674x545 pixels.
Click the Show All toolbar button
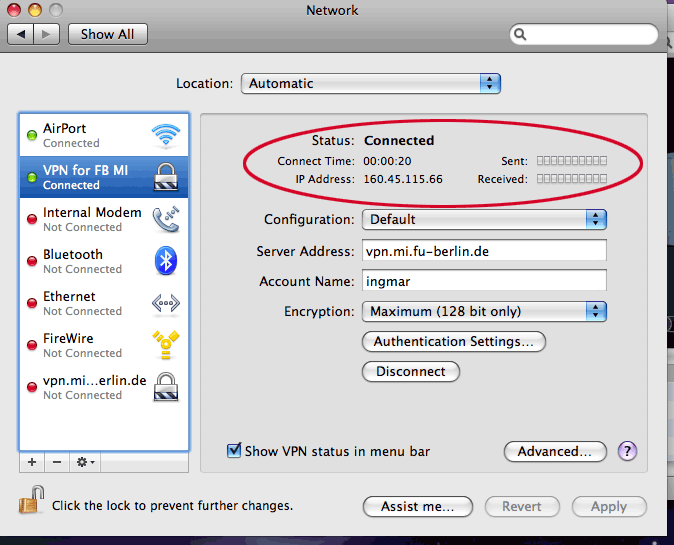pyautogui.click(x=107, y=34)
